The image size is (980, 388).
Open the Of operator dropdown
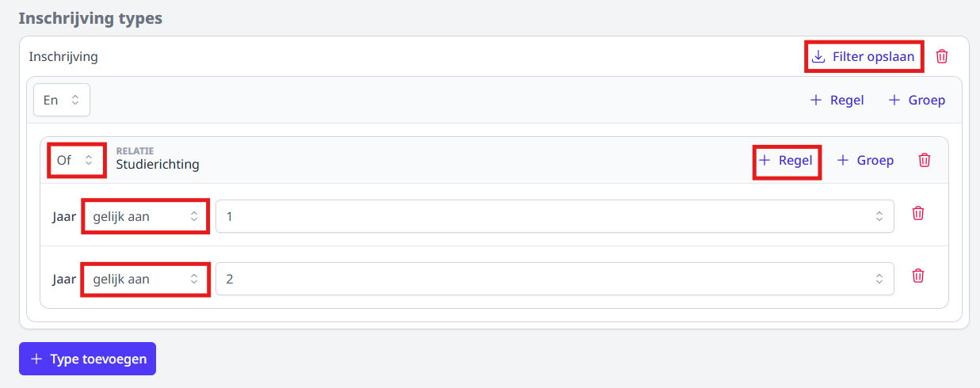(x=76, y=160)
